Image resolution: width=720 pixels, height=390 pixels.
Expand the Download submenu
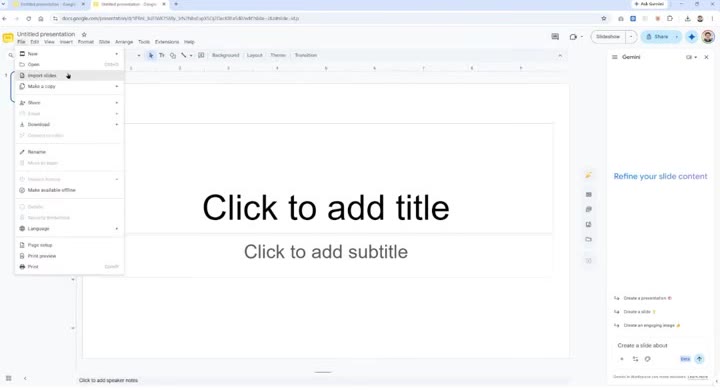[x=117, y=124]
